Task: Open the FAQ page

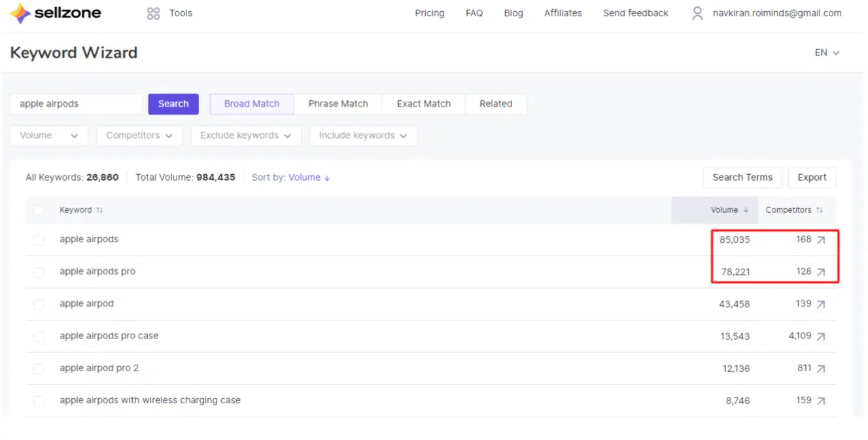Action: tap(474, 13)
